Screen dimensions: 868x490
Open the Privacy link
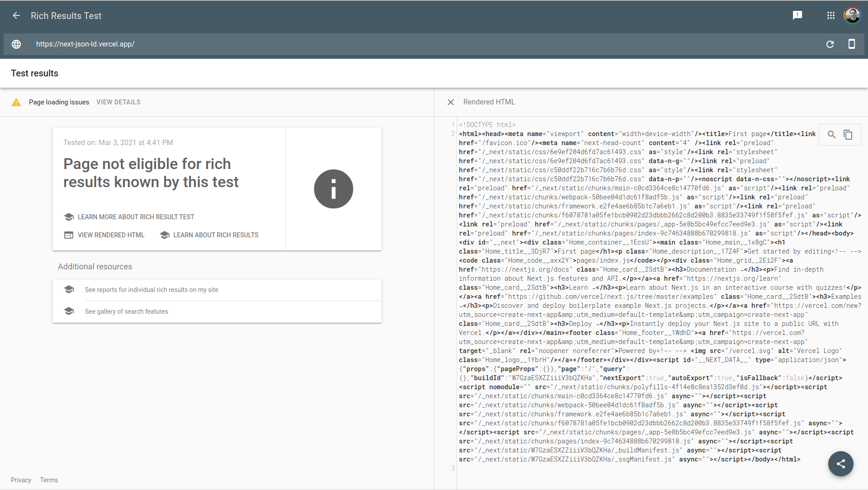[x=21, y=480]
